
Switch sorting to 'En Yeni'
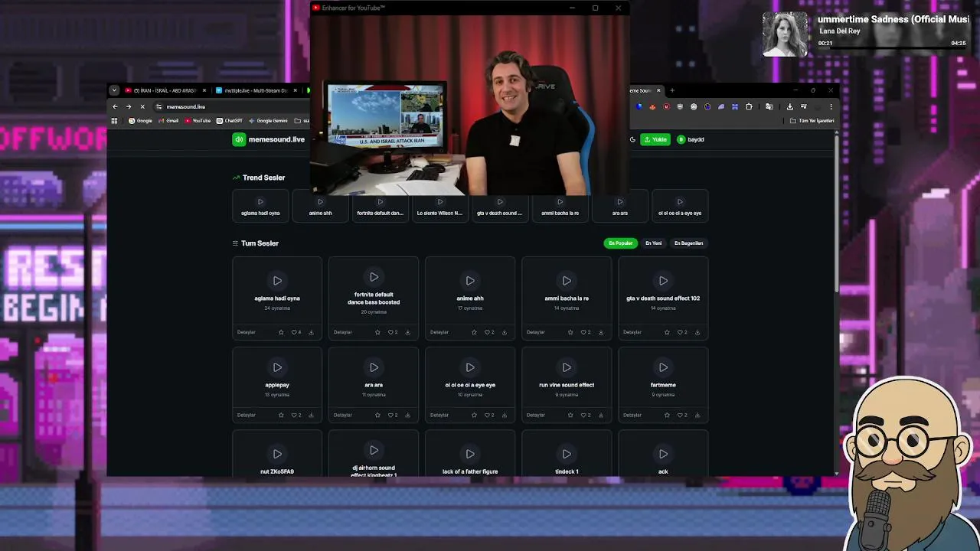(x=653, y=243)
